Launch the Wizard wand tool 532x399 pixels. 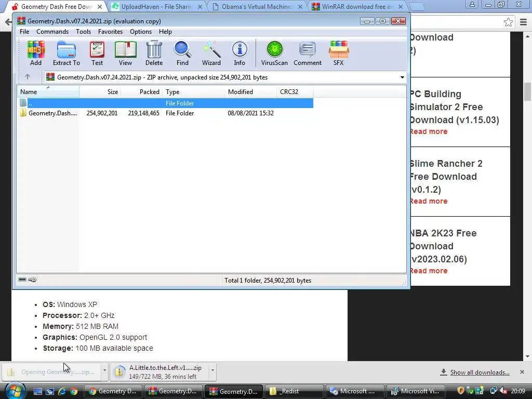211,53
